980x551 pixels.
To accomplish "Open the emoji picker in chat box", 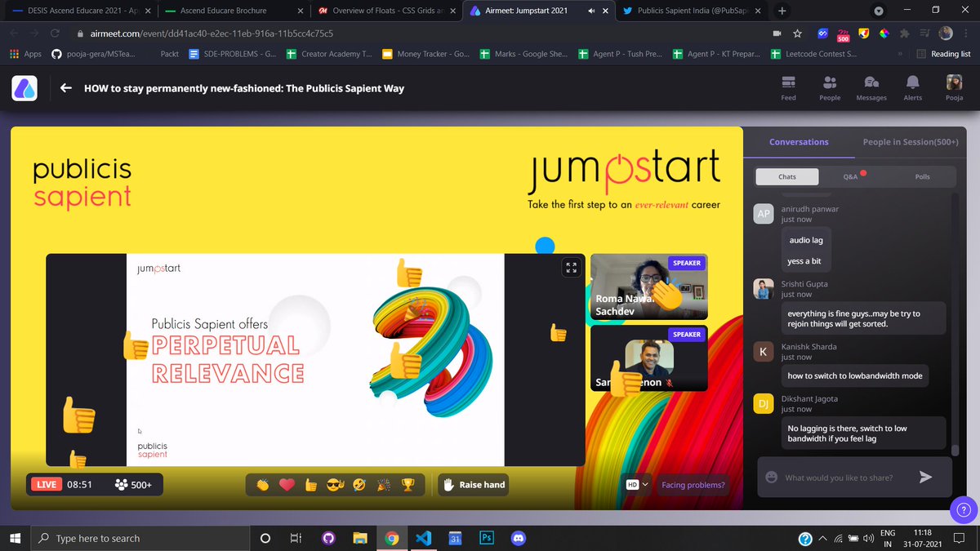I will [x=771, y=478].
